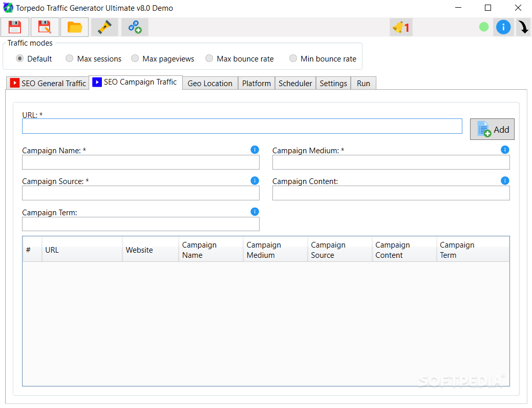Focus the URL input field

(242, 127)
